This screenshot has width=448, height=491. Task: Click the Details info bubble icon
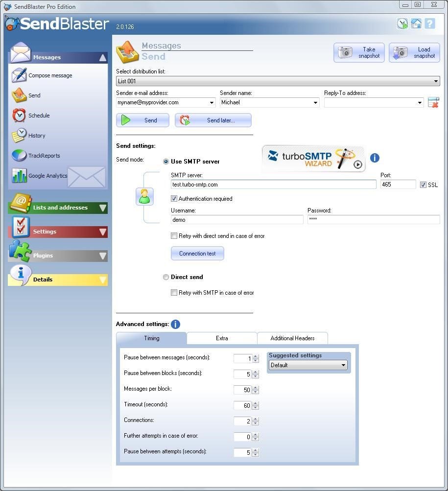point(21,275)
